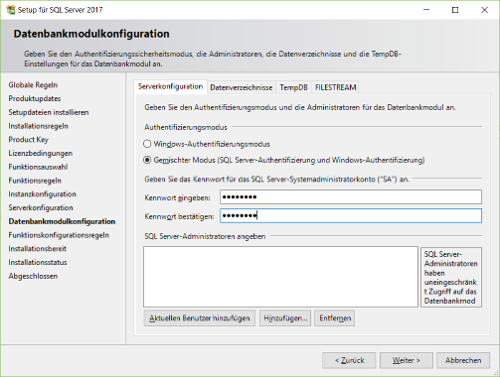500x377 pixels.
Task: Click the SQL Server setup title bar icon
Action: (11, 10)
